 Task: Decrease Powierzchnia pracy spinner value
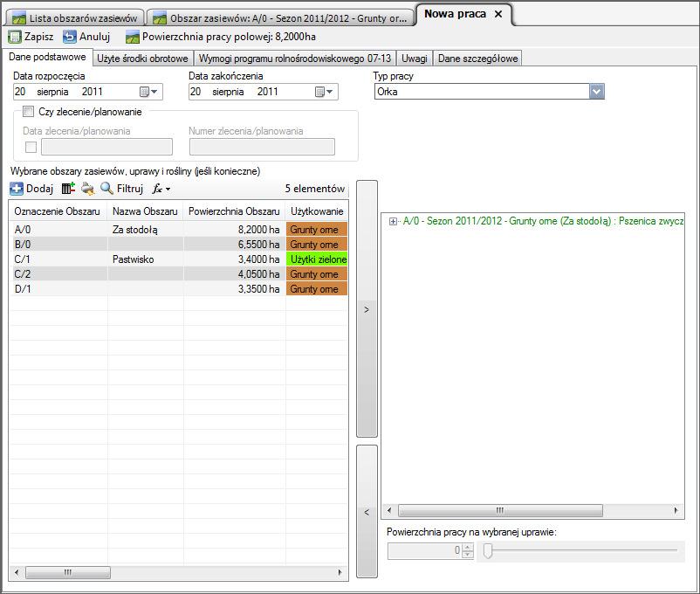(468, 554)
